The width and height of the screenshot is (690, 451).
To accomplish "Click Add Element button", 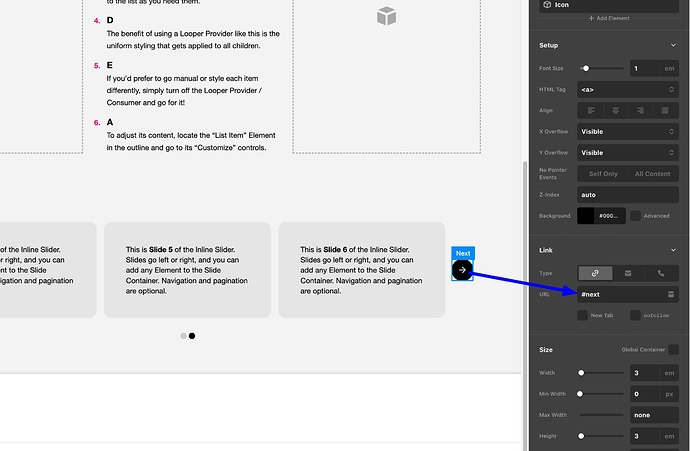I will click(x=610, y=18).
